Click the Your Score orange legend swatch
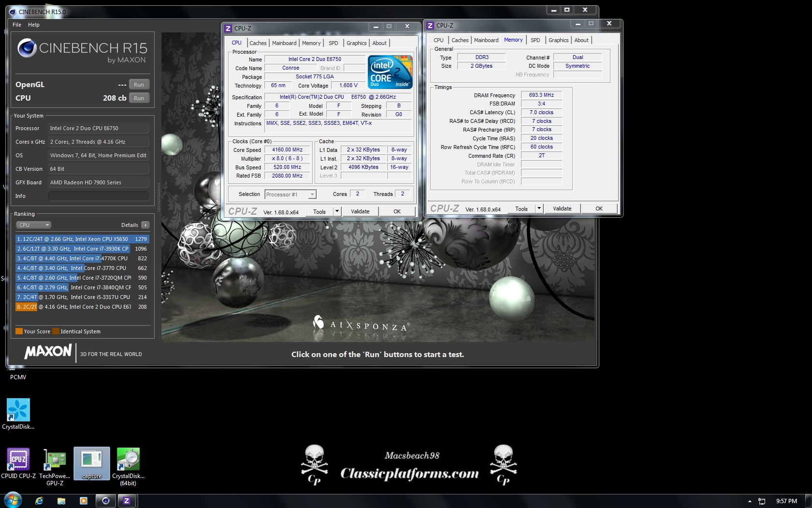The image size is (812, 508). coord(19,331)
